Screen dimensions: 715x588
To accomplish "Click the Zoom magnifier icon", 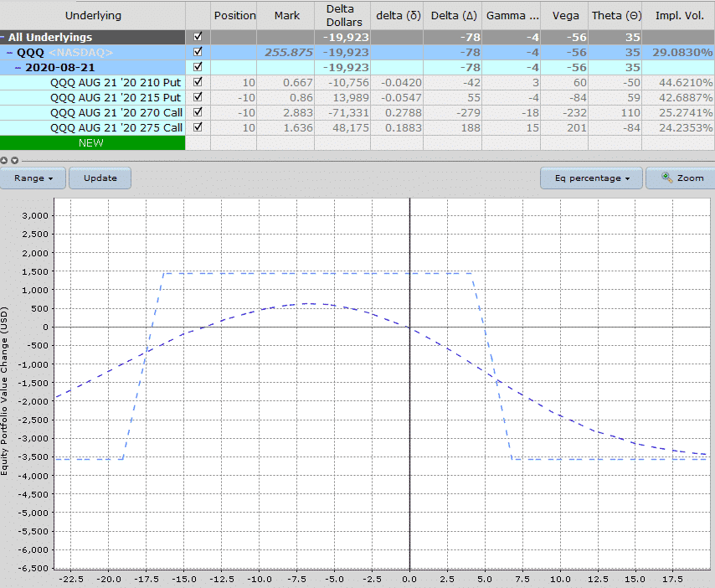I will click(x=666, y=178).
